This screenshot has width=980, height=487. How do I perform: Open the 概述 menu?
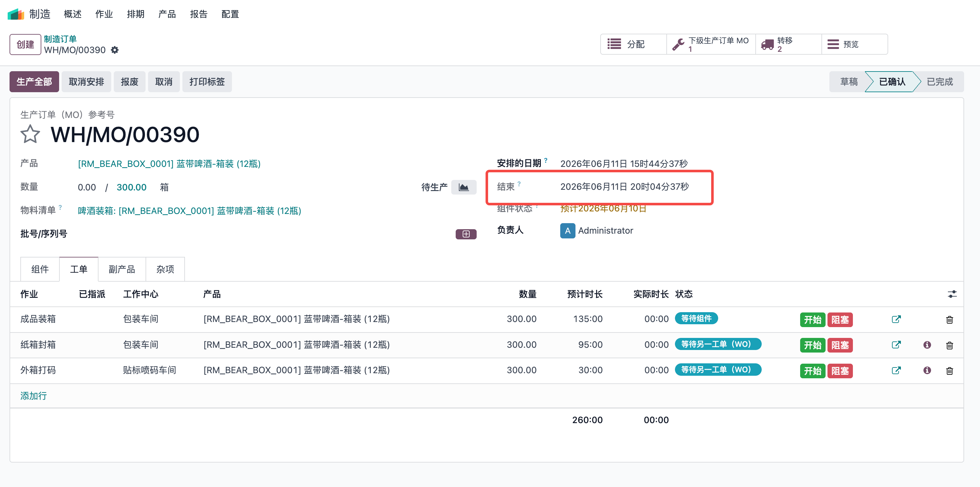coord(73,14)
